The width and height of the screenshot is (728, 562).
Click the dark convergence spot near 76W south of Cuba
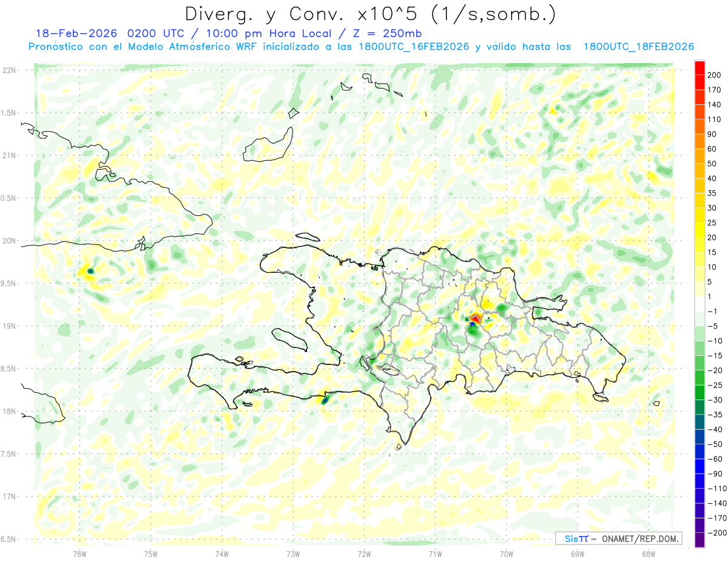click(90, 270)
